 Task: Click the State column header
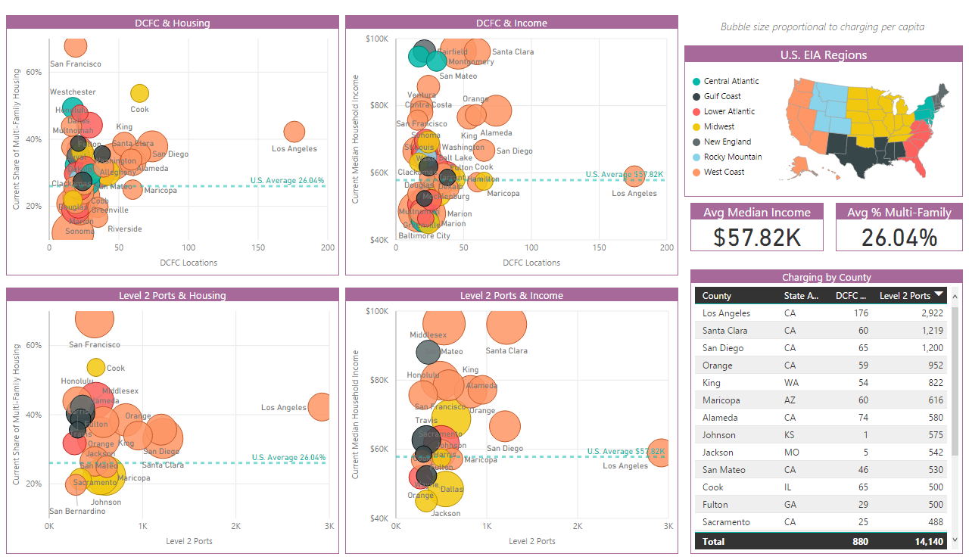pyautogui.click(x=801, y=296)
